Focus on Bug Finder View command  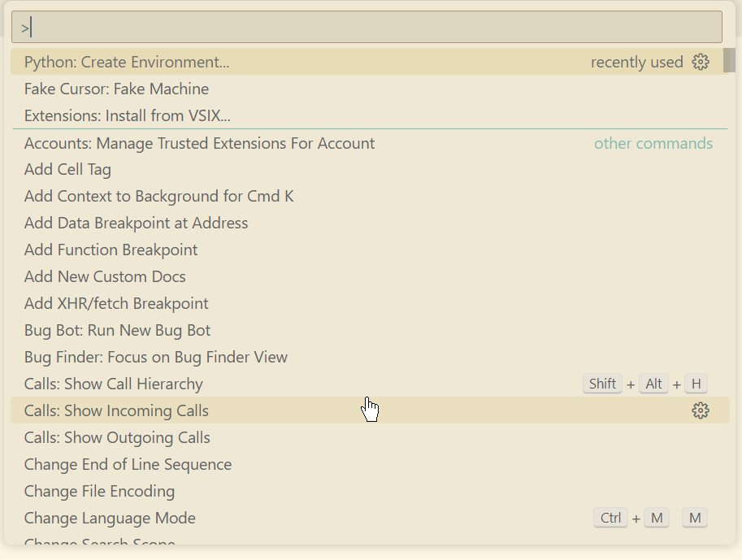pos(156,358)
